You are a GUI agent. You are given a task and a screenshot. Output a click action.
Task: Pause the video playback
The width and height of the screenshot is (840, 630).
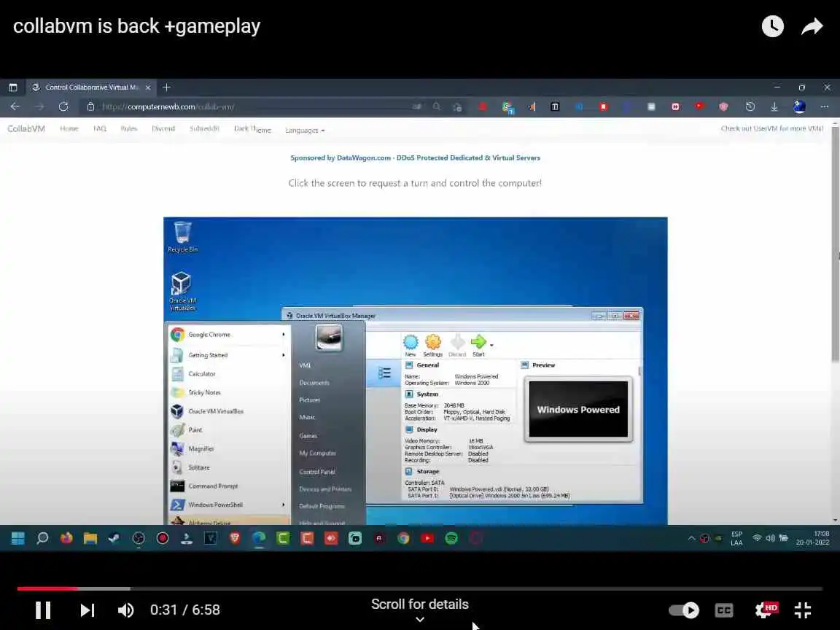coord(43,610)
